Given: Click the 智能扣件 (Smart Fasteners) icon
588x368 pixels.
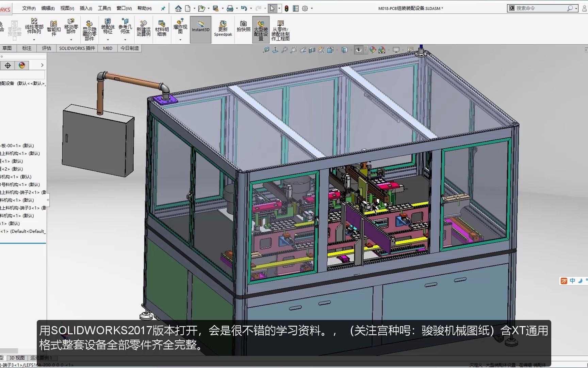Looking at the screenshot, I should pos(53,27).
